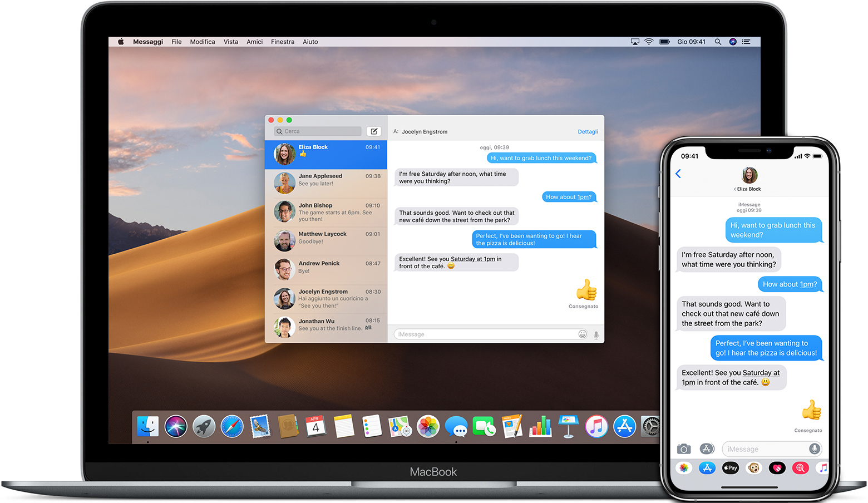The image size is (868, 503).
Task: Tap the microphone icon in iMessage input field
Action: (x=815, y=448)
